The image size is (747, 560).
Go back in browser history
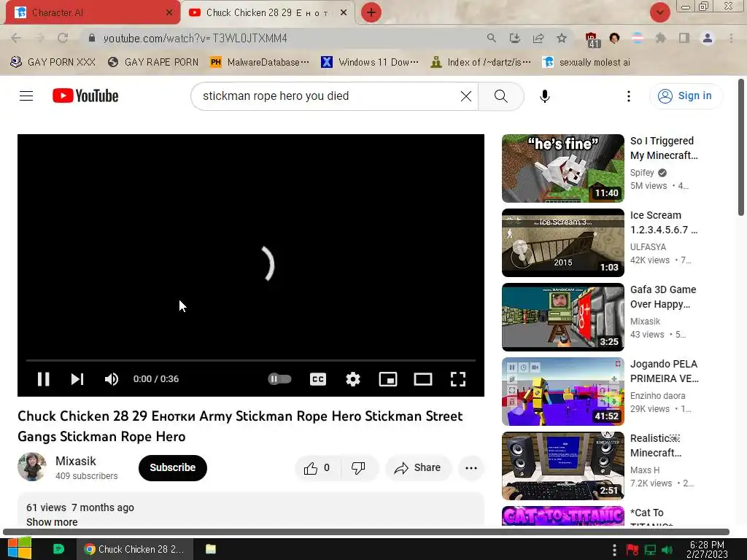pos(16,38)
